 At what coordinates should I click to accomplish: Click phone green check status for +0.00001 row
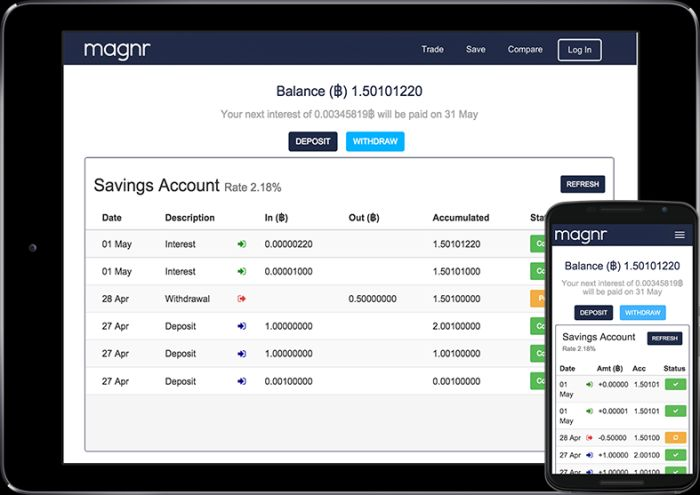click(x=675, y=411)
